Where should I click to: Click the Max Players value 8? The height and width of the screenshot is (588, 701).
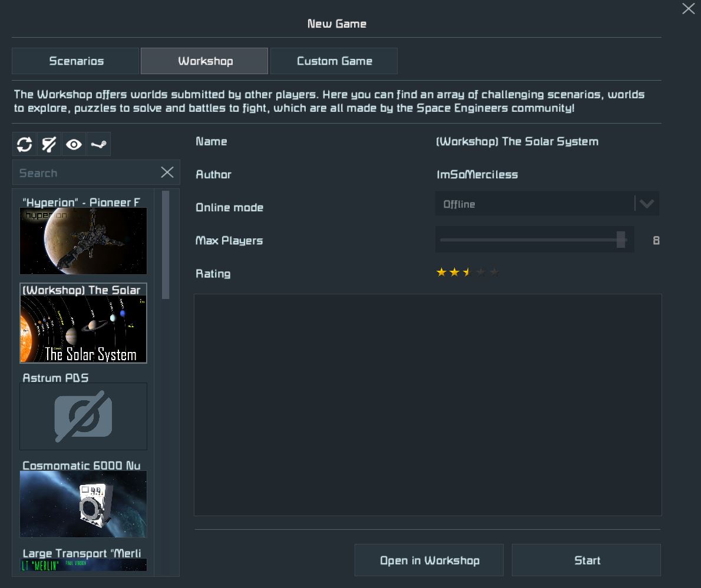[x=656, y=240]
